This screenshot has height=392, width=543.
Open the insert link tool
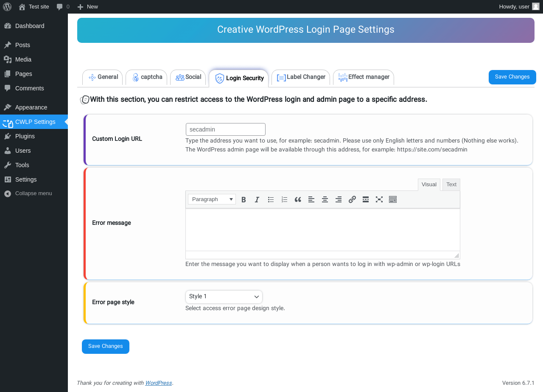tap(352, 199)
